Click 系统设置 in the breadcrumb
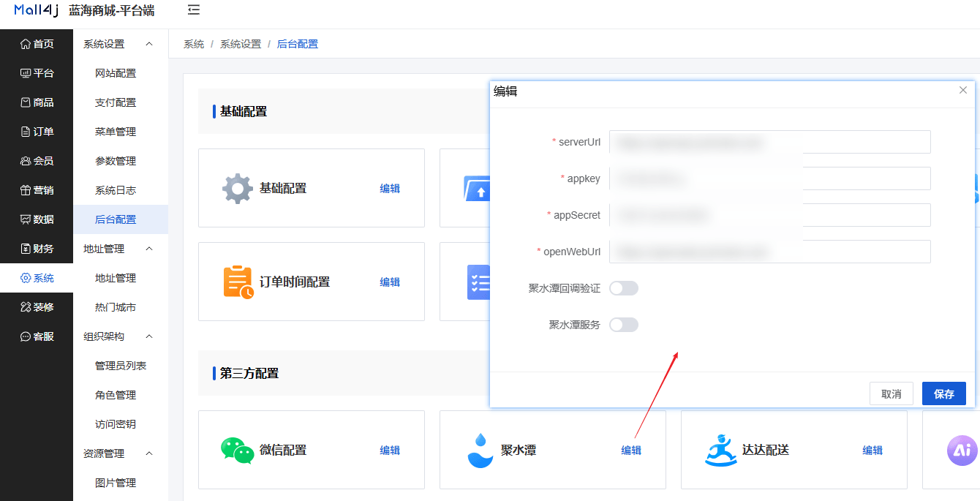 click(241, 44)
